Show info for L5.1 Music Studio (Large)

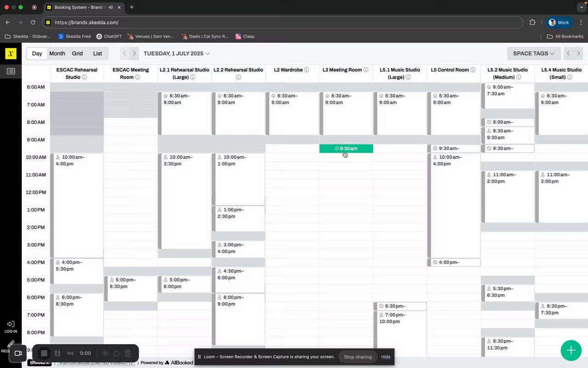(x=408, y=77)
